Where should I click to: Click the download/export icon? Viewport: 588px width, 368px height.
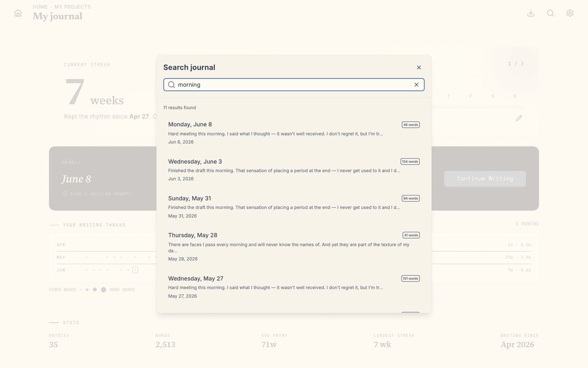(531, 13)
